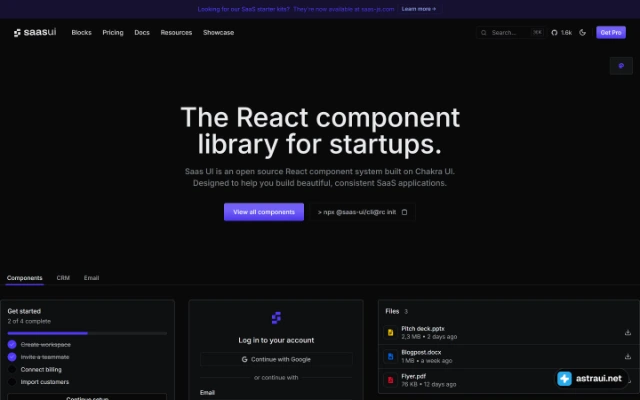640x400 pixels.
Task: Click Learn more in top banner
Action: click(419, 9)
